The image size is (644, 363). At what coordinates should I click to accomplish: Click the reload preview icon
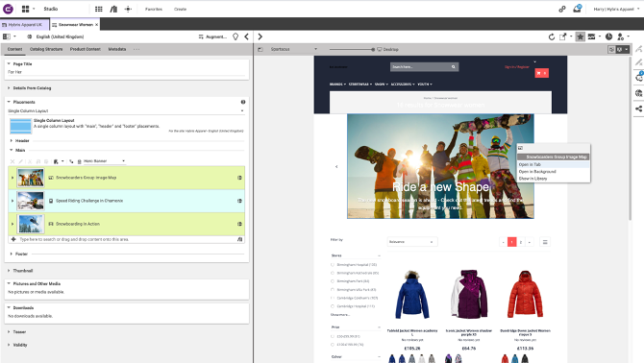[x=551, y=36]
